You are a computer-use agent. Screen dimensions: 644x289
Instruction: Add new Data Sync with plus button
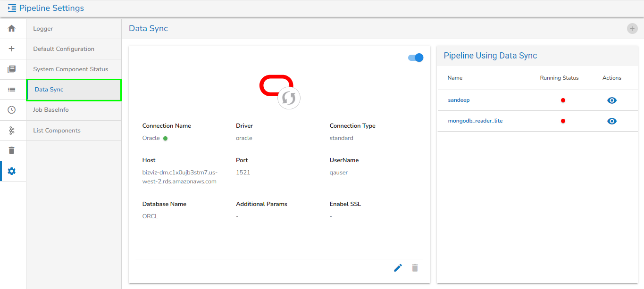coord(632,29)
